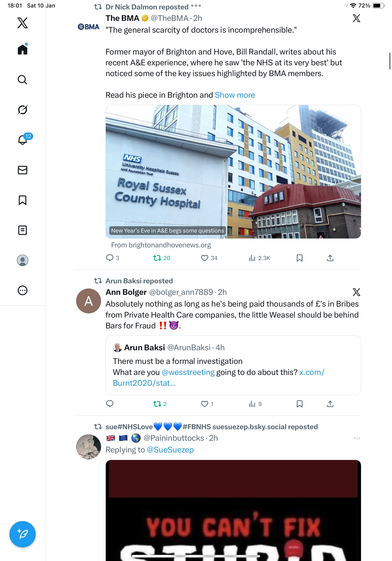Open the Home feed icon
The image size is (392, 561).
23,49
